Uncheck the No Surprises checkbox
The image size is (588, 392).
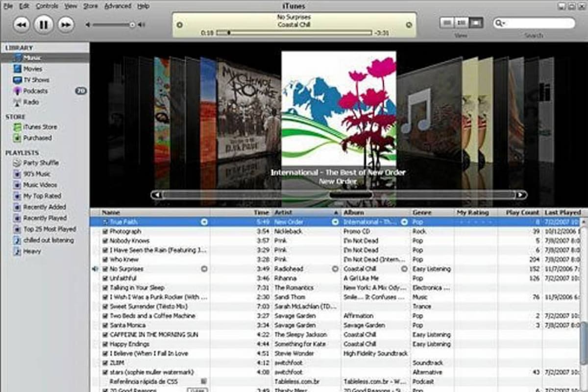tap(105, 269)
